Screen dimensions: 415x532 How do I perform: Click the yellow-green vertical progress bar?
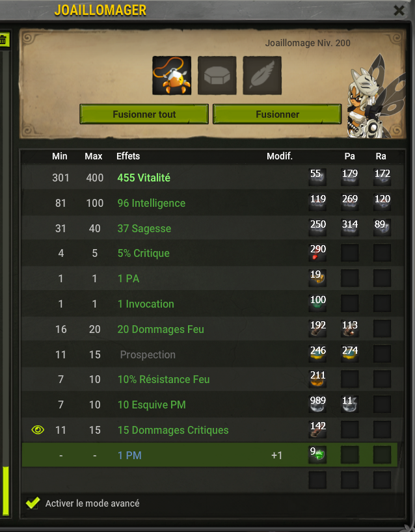click(5, 491)
